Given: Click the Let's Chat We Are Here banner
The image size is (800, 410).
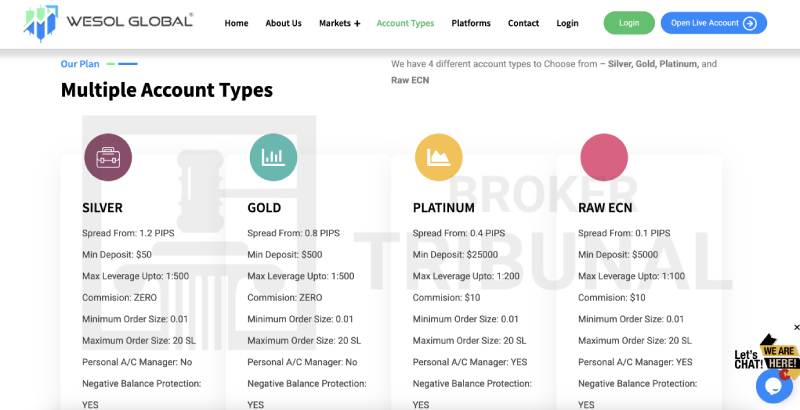Looking at the screenshot, I should click(x=766, y=353).
